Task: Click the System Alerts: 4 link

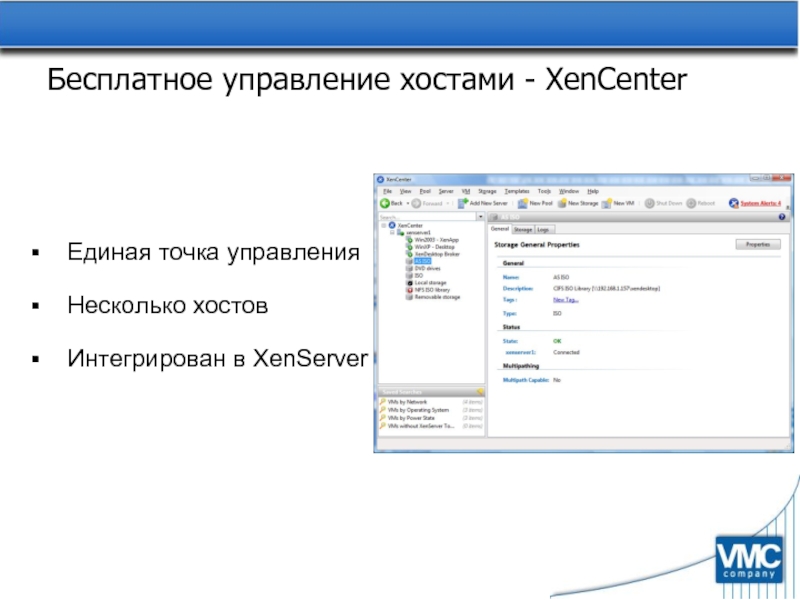Action: coord(761,203)
